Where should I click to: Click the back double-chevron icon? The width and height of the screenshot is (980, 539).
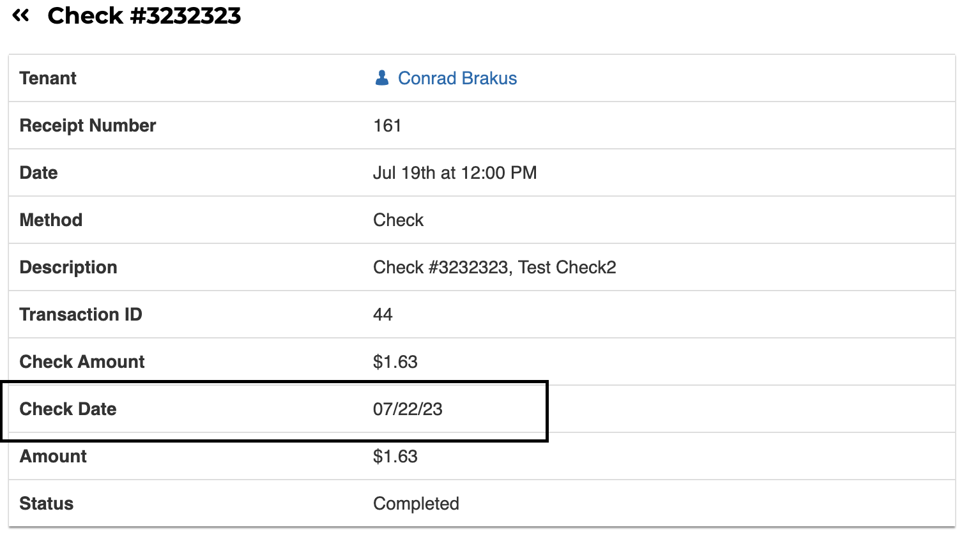click(x=21, y=15)
